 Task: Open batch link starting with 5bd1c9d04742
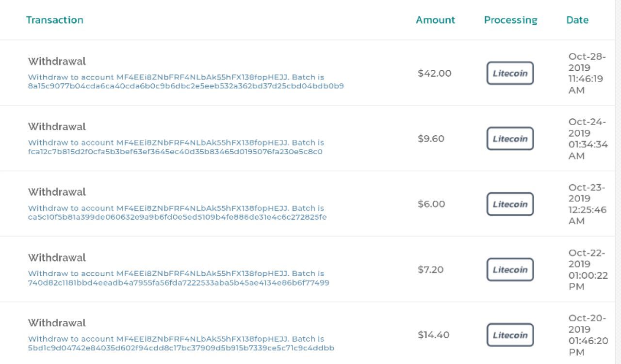(181, 348)
